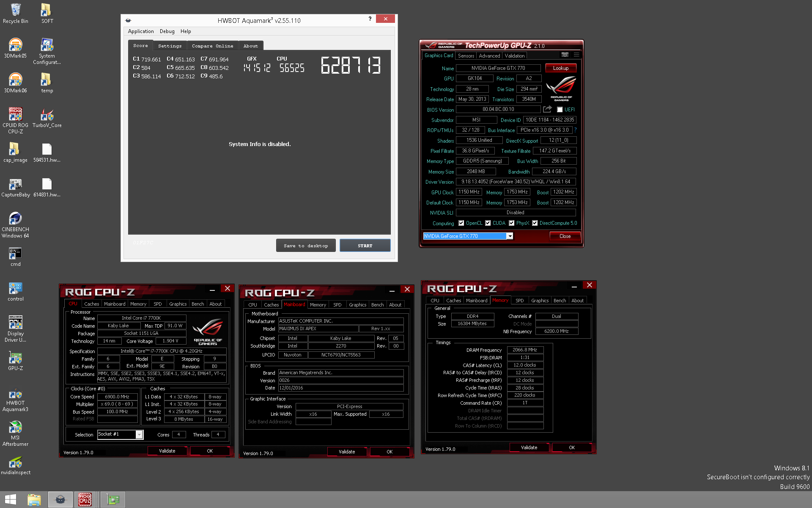Open Windows Start button

click(x=10, y=500)
